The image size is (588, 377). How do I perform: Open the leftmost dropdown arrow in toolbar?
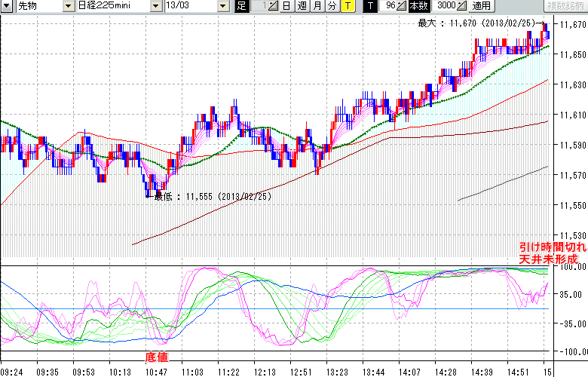click(x=6, y=6)
